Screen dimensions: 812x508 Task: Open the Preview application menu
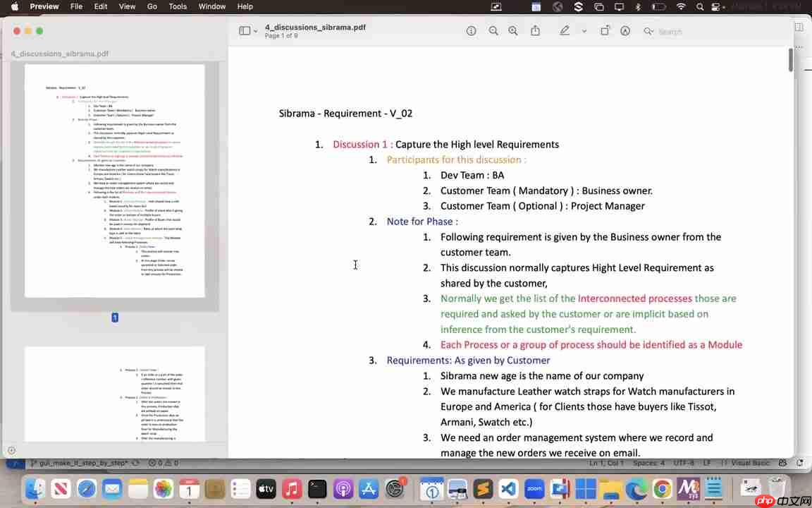click(x=44, y=7)
